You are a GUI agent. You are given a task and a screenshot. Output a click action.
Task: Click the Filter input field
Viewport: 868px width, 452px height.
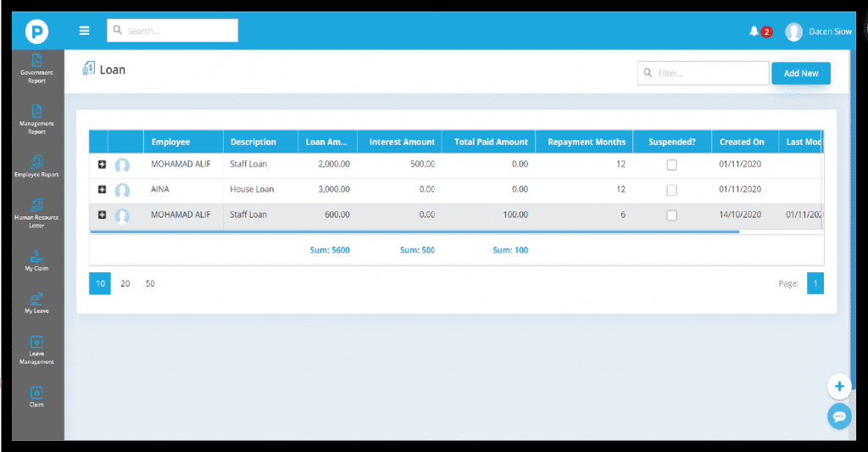709,74
